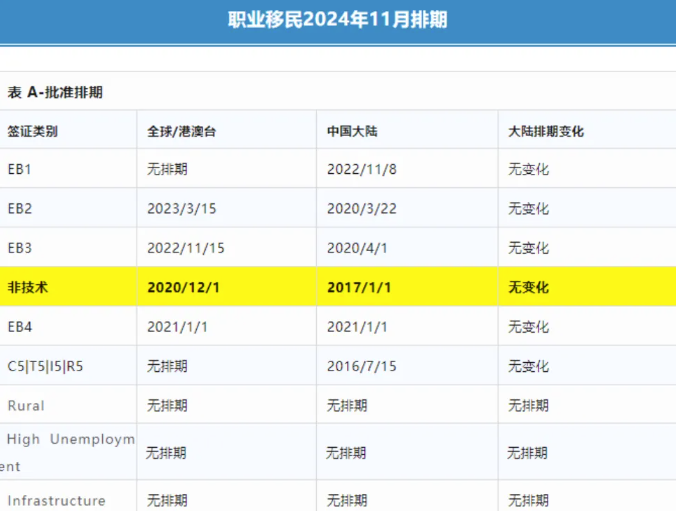Click 无排期 in High Unemployment mainland column
The width and height of the screenshot is (676, 522).
coord(346,453)
